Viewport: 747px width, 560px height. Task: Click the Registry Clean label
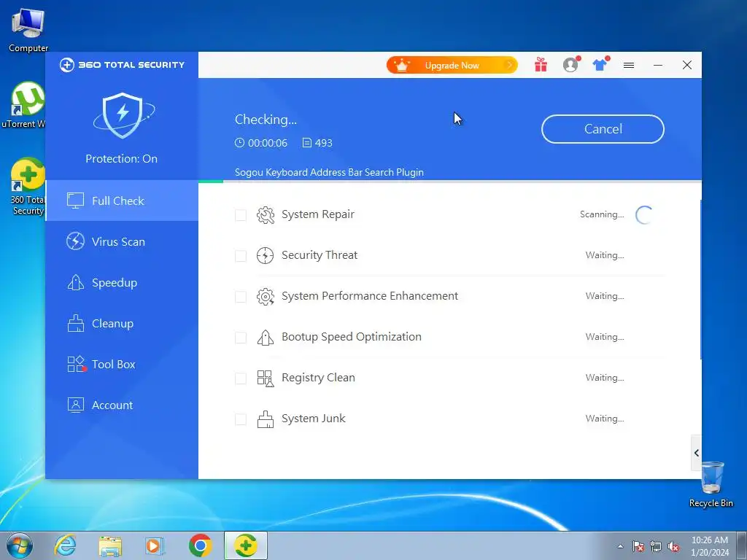click(318, 378)
